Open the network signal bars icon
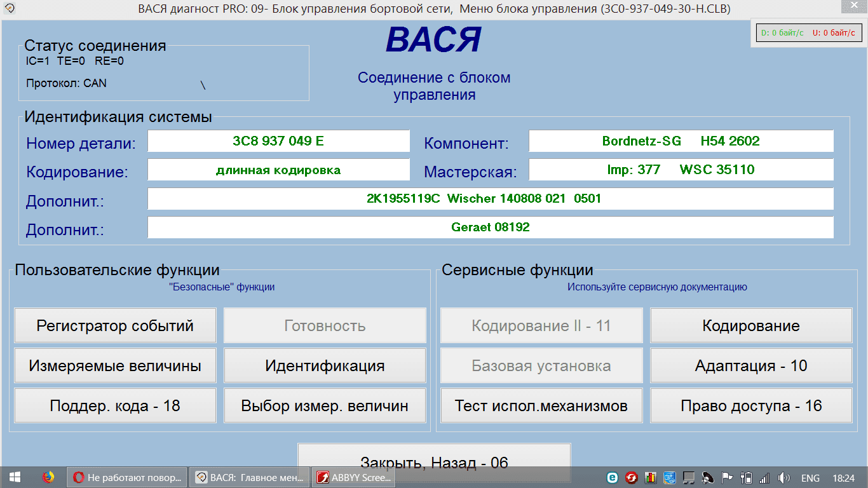The width and height of the screenshot is (868, 488). point(765,478)
